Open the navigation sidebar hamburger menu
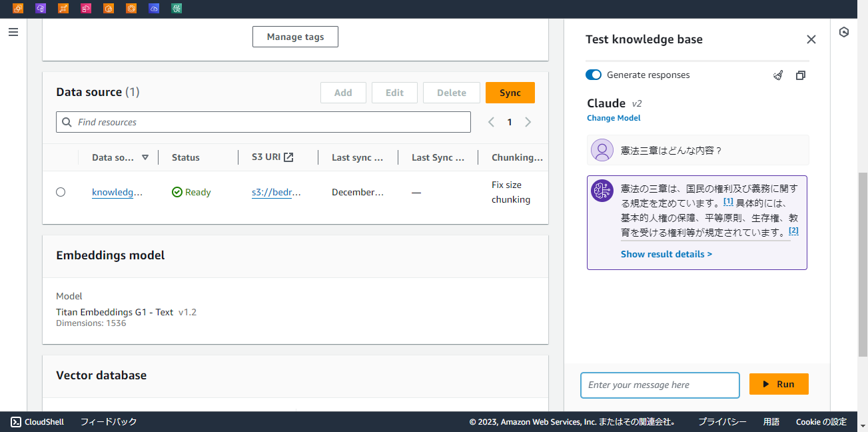Image resolution: width=868 pixels, height=432 pixels. coord(13,31)
